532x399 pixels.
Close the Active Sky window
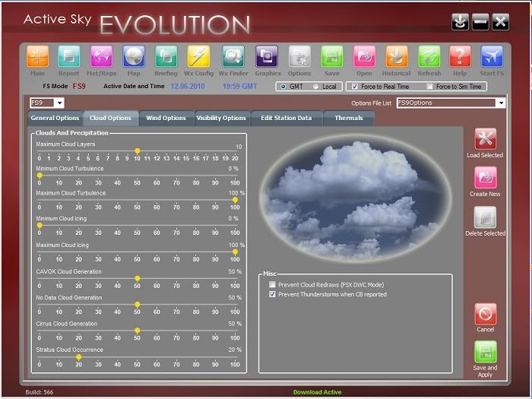[501, 22]
